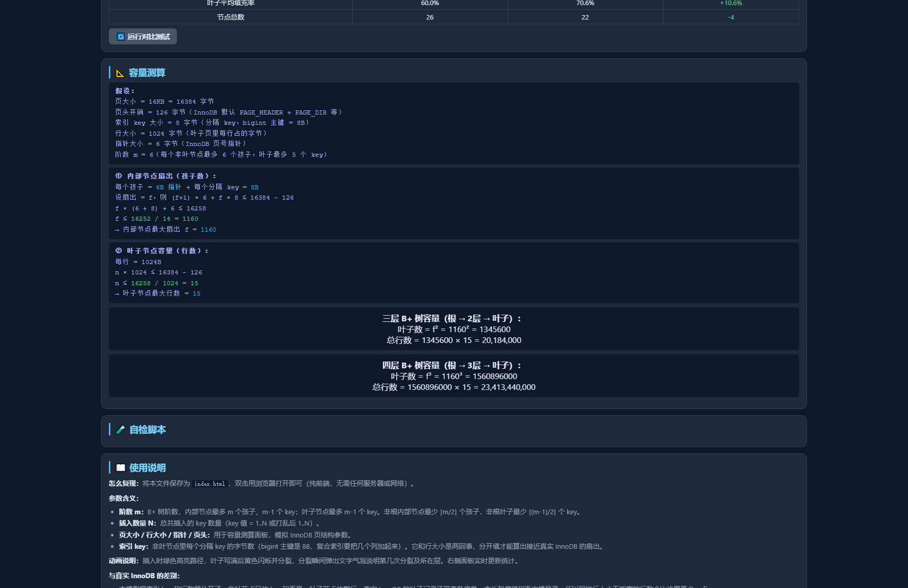This screenshot has height=588, width=908.
Task: Click the total rows line ending in 23,413,440,000
Action: coord(454,387)
